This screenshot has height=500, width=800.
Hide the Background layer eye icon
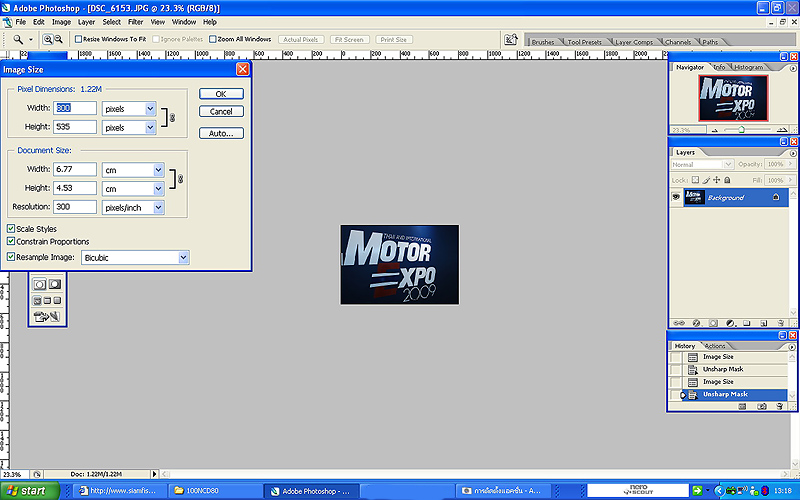click(x=676, y=197)
